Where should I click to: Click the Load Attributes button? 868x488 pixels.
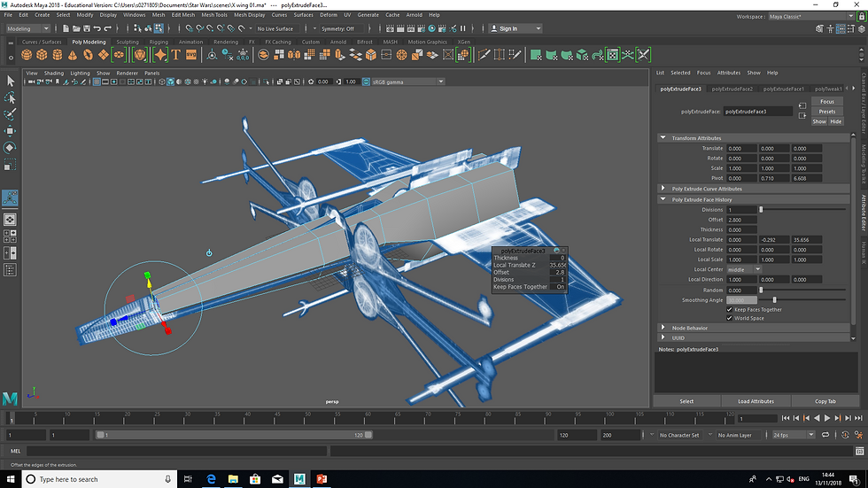click(756, 401)
